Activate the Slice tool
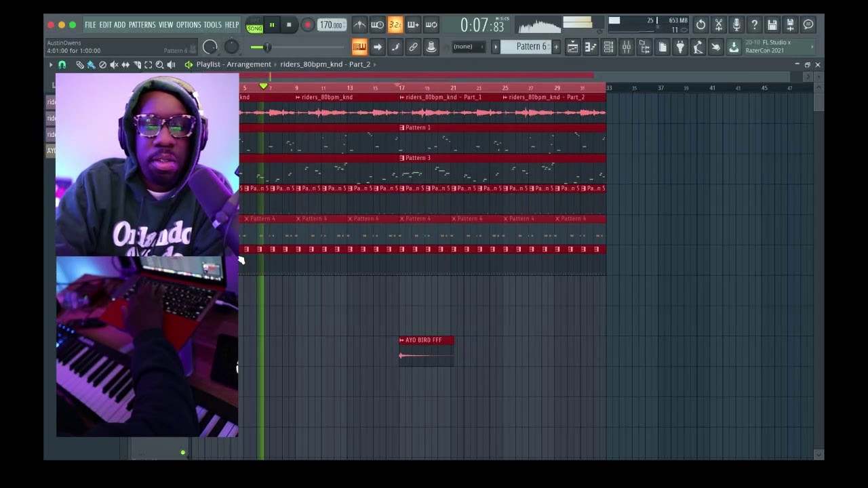The width and height of the screenshot is (868, 488). [x=137, y=64]
